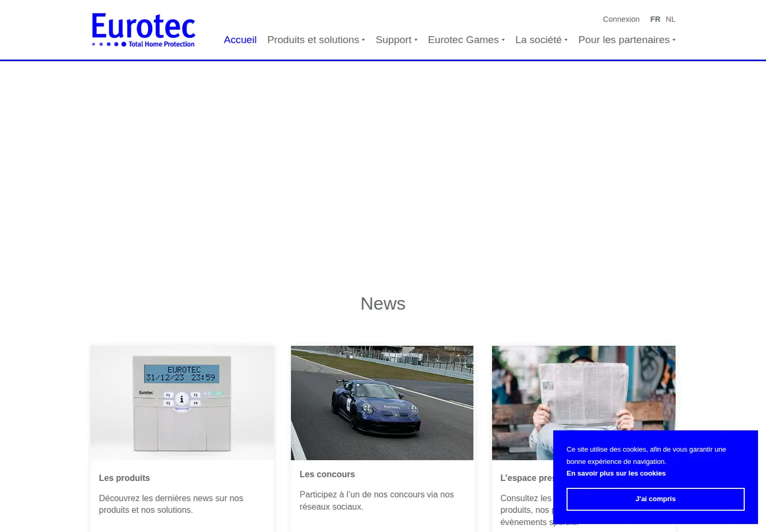The height and width of the screenshot is (532, 766).
Task: Expand the Produits et solutions dropdown
Action: coord(316,40)
